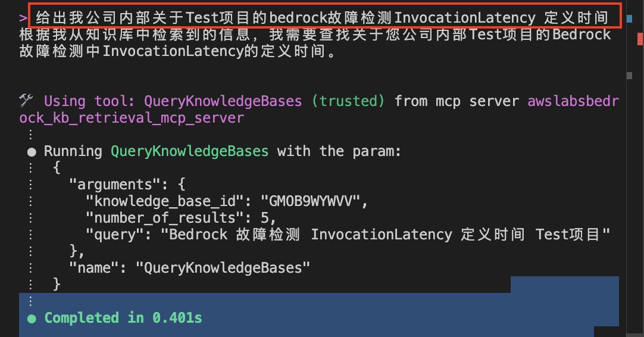This screenshot has width=644, height=337.
Task: Click the magenta prompt arrow symbol
Action: click(x=23, y=18)
